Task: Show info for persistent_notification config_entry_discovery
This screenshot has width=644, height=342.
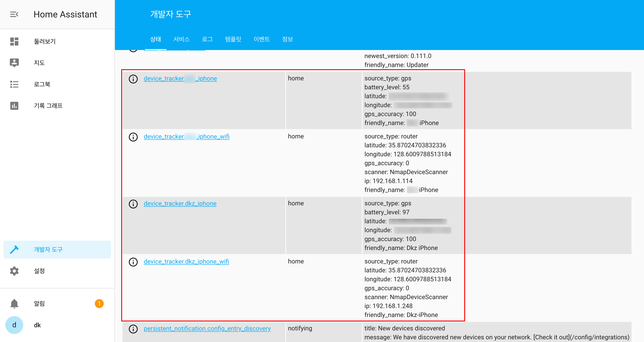Action: (x=133, y=329)
